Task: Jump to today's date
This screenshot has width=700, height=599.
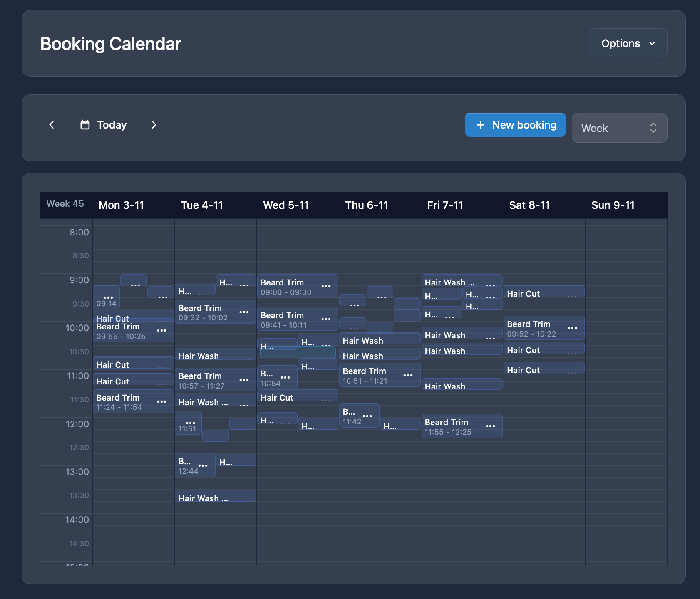Action: 112,125
